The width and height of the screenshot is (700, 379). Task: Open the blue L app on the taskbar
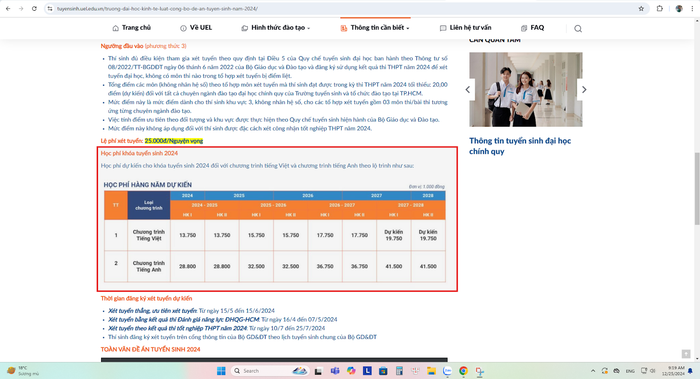coord(367,371)
